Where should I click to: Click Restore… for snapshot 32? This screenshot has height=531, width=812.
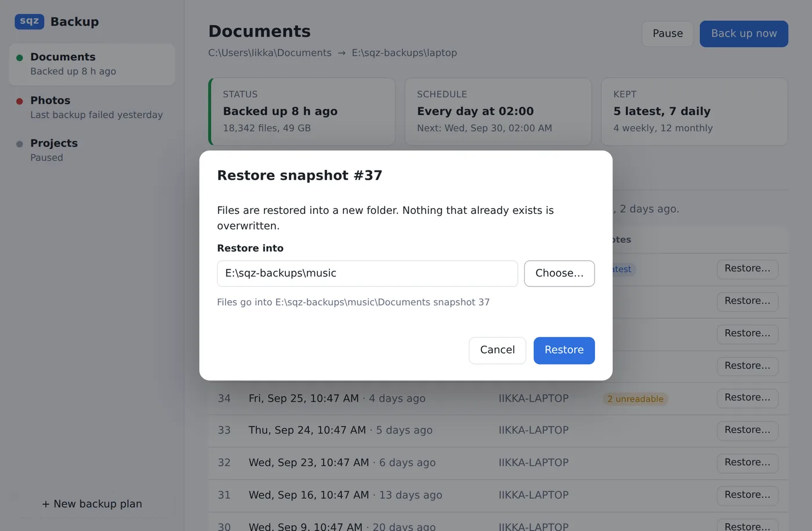point(748,463)
